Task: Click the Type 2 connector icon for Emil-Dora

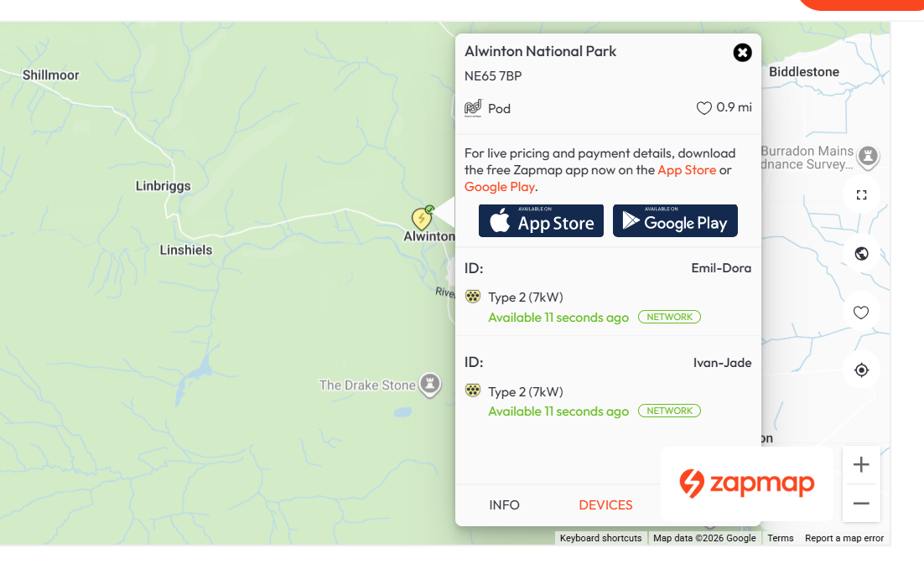Action: point(474,296)
